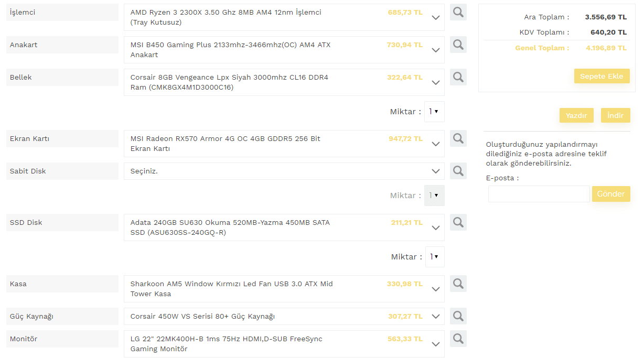This screenshot has height=358, width=644.
Task: Click the 322,64 TL memory price
Action: click(404, 77)
